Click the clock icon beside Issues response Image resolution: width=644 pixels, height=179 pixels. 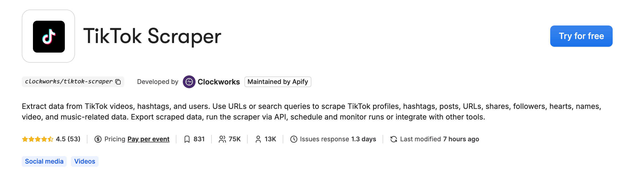(x=293, y=139)
